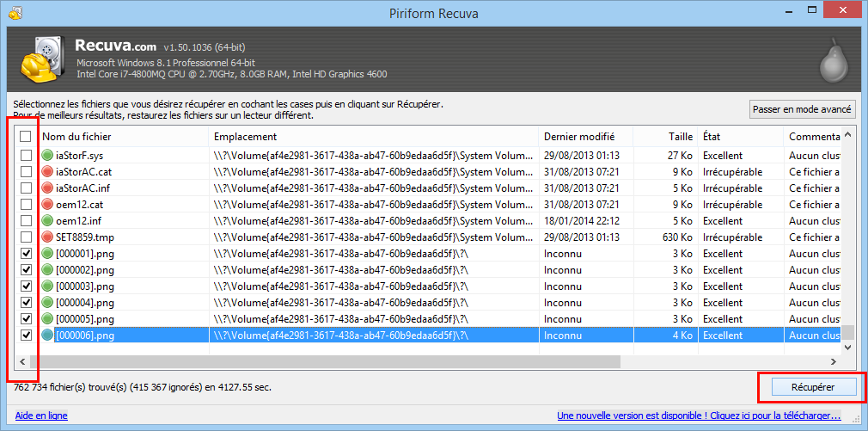Viewport: 868px width, 431px height.
Task: Click horizontal scrollbar right arrow
Action: click(833, 361)
